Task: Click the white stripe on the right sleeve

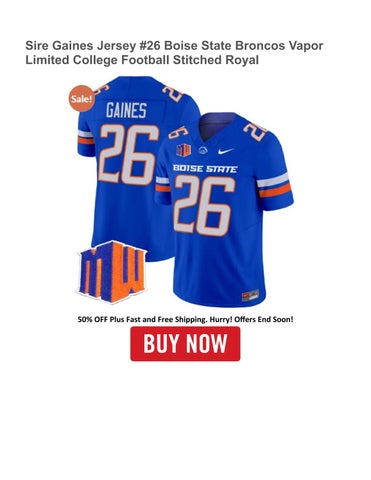Action: pyautogui.click(x=273, y=180)
